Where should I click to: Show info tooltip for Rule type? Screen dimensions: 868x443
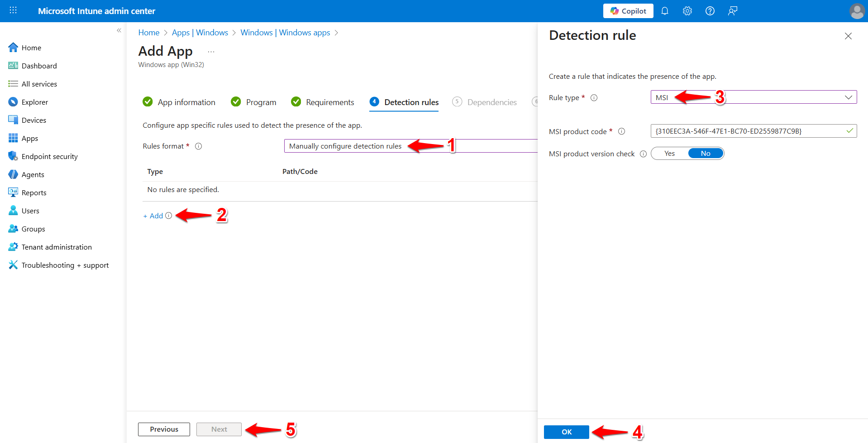click(x=594, y=98)
